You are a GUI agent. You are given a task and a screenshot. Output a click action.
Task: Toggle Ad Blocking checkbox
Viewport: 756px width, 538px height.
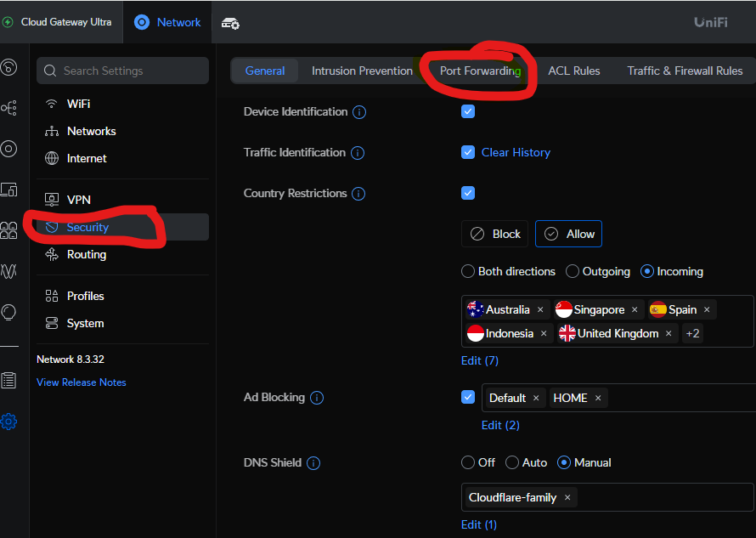[x=468, y=397]
